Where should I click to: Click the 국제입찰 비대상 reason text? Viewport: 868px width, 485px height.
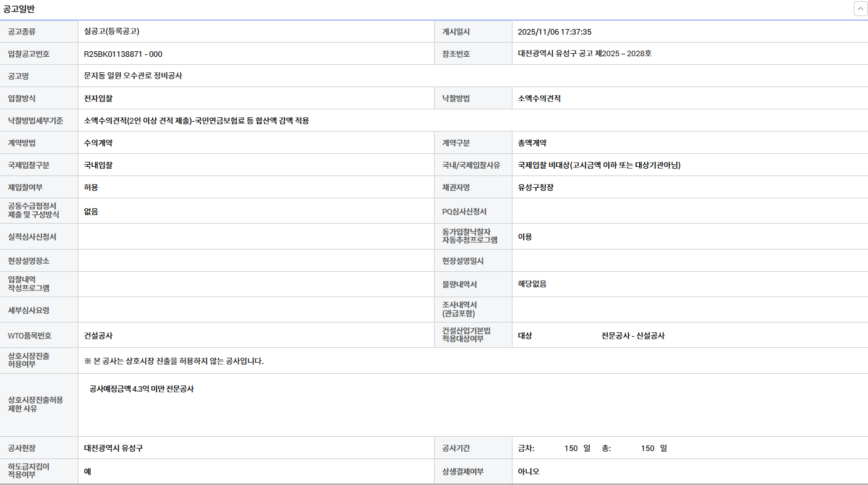599,165
